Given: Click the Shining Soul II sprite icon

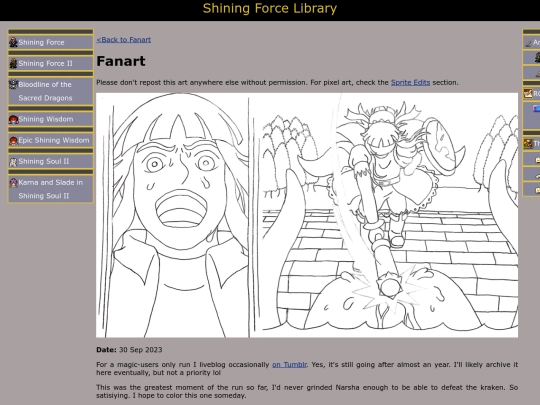Looking at the screenshot, I should pyautogui.click(x=13, y=161).
